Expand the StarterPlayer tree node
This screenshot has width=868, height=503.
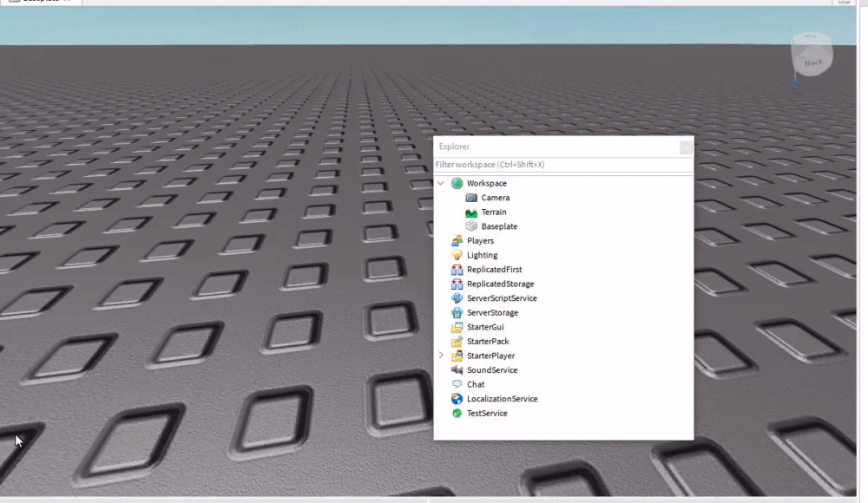pyautogui.click(x=441, y=356)
